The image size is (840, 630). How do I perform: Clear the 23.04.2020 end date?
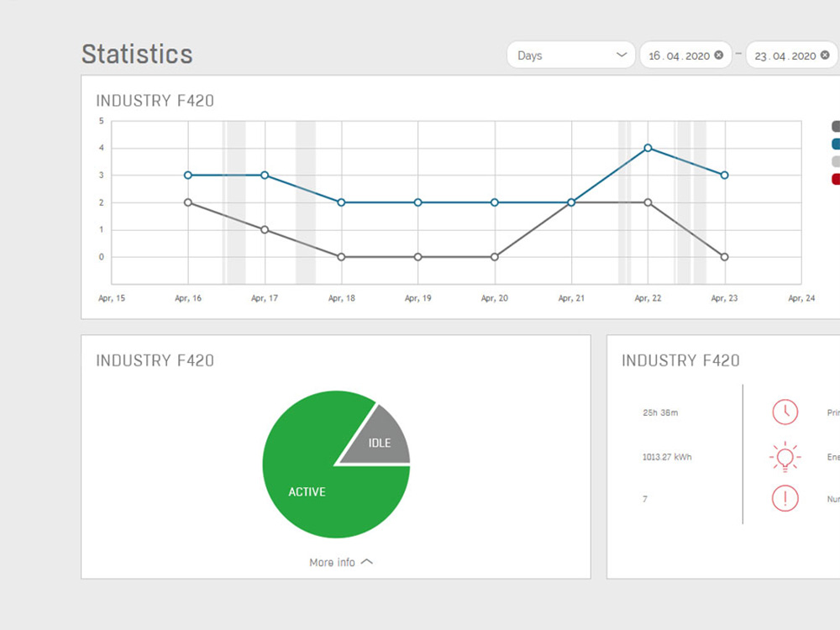coord(824,55)
